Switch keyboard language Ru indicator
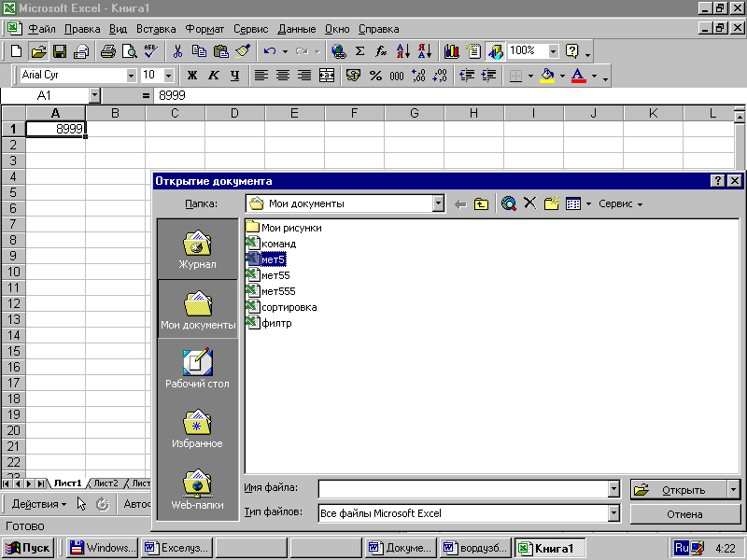The height and width of the screenshot is (560, 747). point(681,548)
